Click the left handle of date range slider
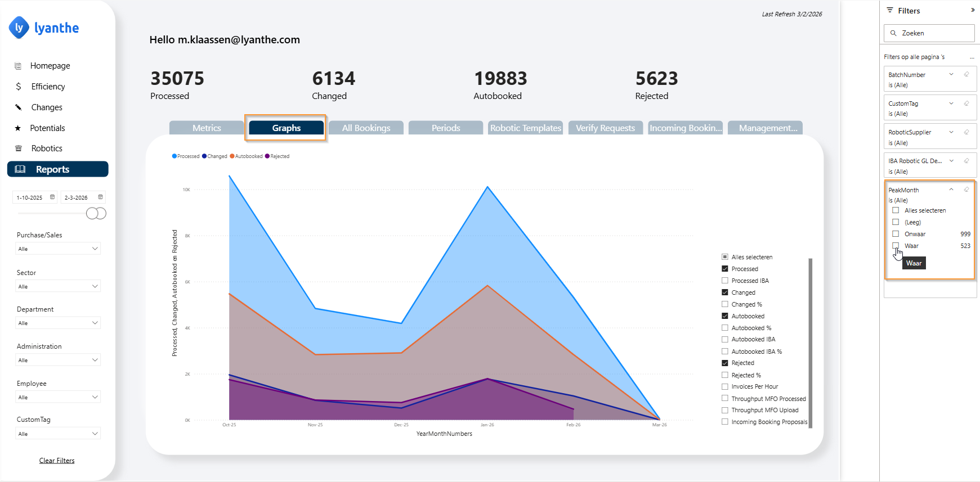Image resolution: width=980 pixels, height=482 pixels. (91, 214)
